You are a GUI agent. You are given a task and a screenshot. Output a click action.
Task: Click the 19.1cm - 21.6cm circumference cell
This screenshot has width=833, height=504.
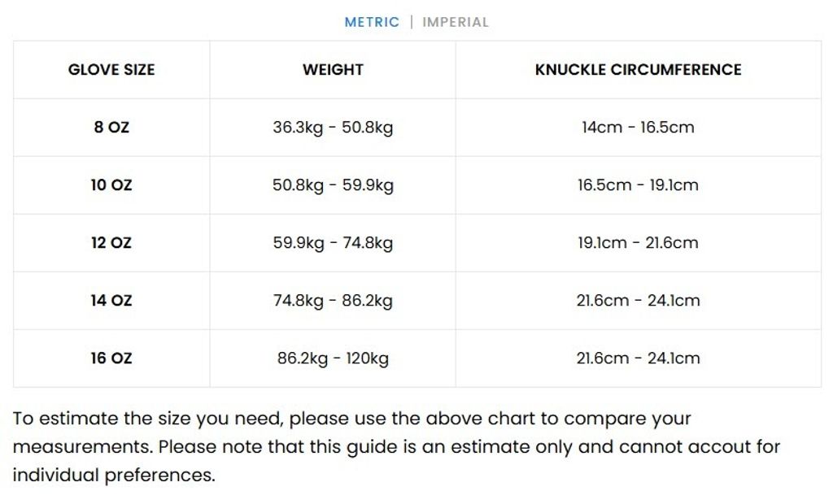point(638,242)
